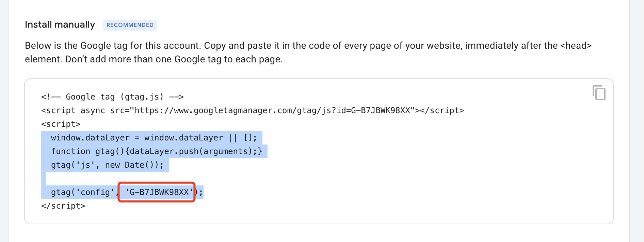Click the Install manually heading

coord(60,24)
